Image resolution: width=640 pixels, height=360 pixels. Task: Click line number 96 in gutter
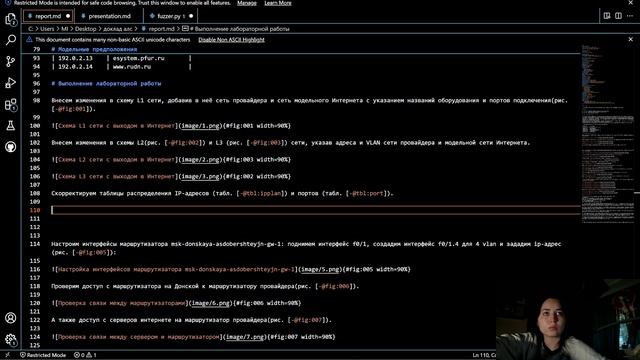pyautogui.click(x=36, y=83)
